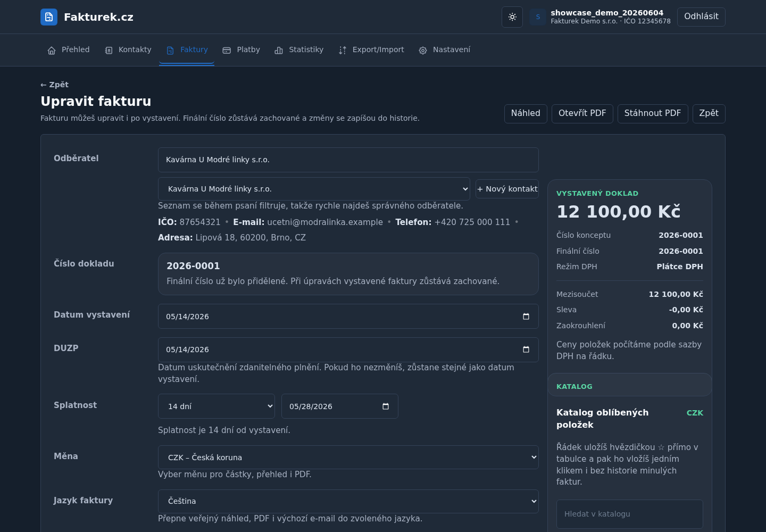Viewport: 766px width, 532px height.
Task: Expand the 14 dní Splatnost dropdown
Action: coord(217,406)
